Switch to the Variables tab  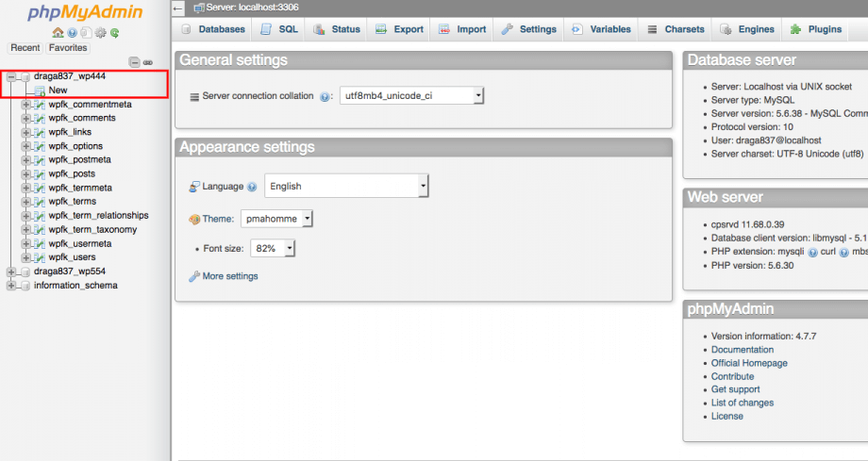coord(601,29)
